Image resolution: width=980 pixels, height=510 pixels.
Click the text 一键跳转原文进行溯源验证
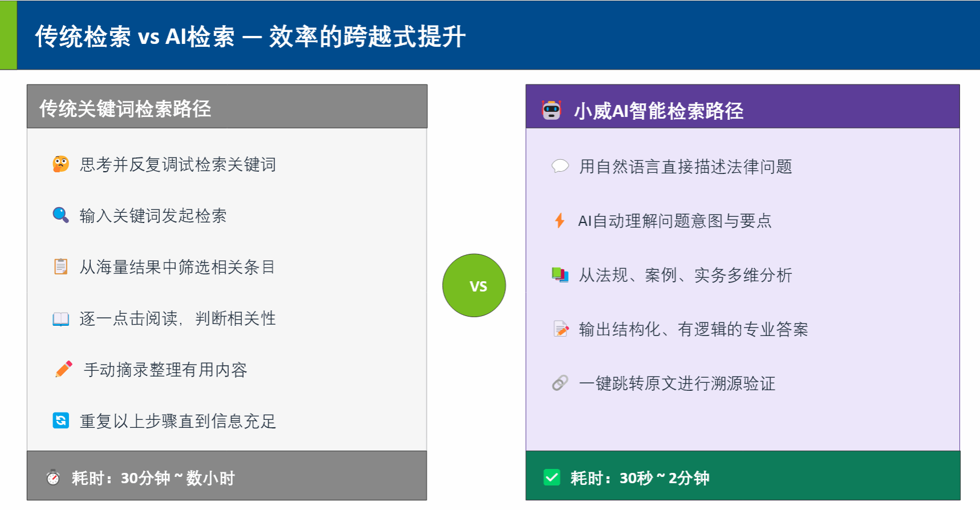677,383
